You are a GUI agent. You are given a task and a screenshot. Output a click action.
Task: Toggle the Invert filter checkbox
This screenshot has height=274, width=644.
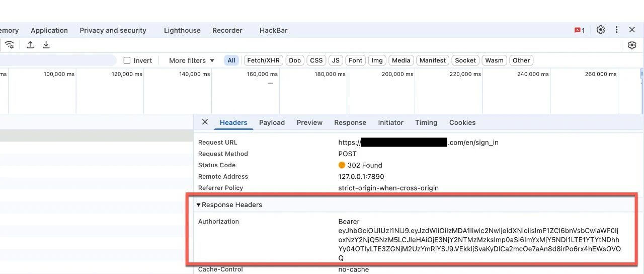[x=127, y=60]
